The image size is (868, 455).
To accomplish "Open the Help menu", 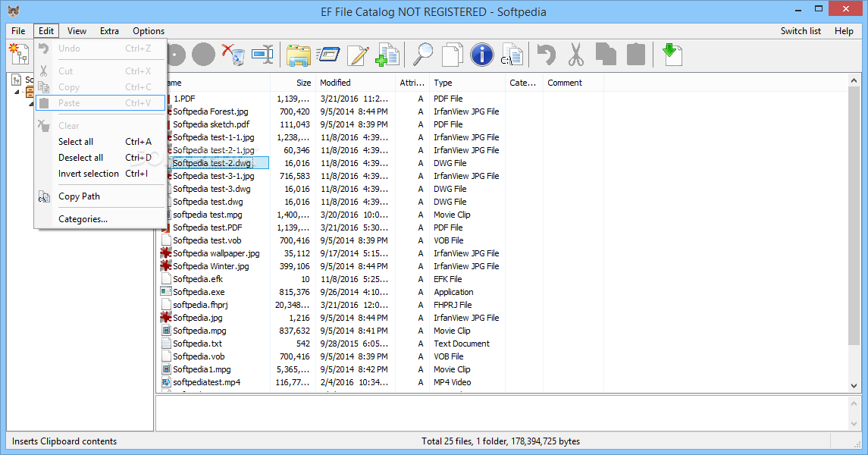I will click(844, 31).
